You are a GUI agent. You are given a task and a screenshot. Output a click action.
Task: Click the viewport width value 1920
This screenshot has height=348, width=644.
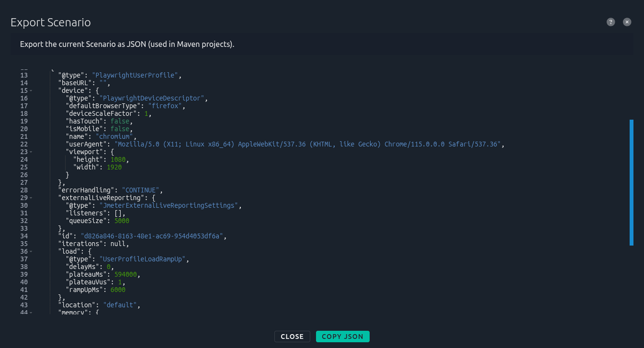[x=114, y=167]
